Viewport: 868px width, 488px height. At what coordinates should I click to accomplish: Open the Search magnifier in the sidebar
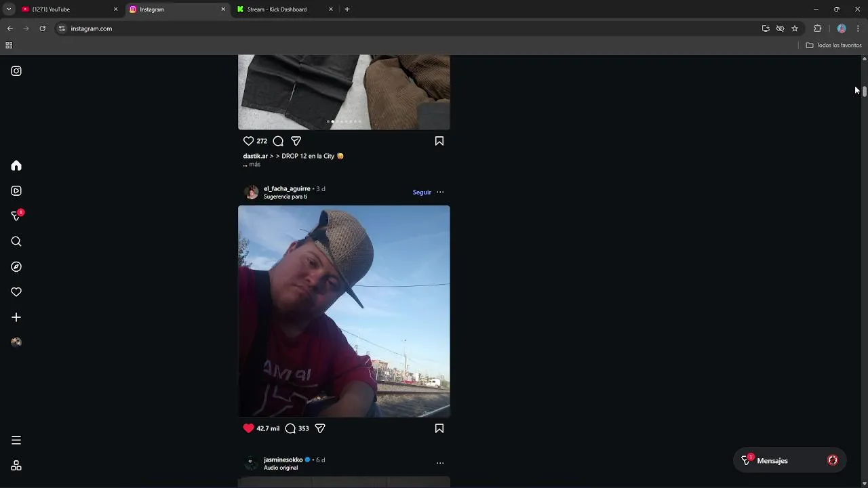[x=16, y=241]
